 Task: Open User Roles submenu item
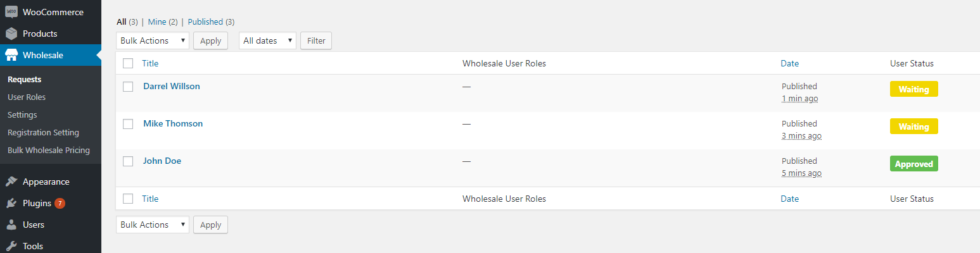pyautogui.click(x=27, y=97)
